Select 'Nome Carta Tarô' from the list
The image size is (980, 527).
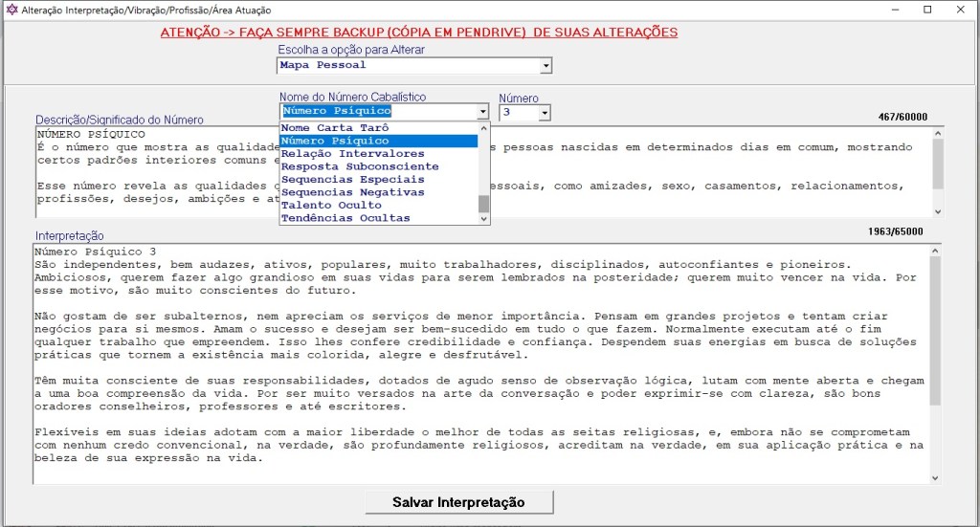(x=335, y=128)
